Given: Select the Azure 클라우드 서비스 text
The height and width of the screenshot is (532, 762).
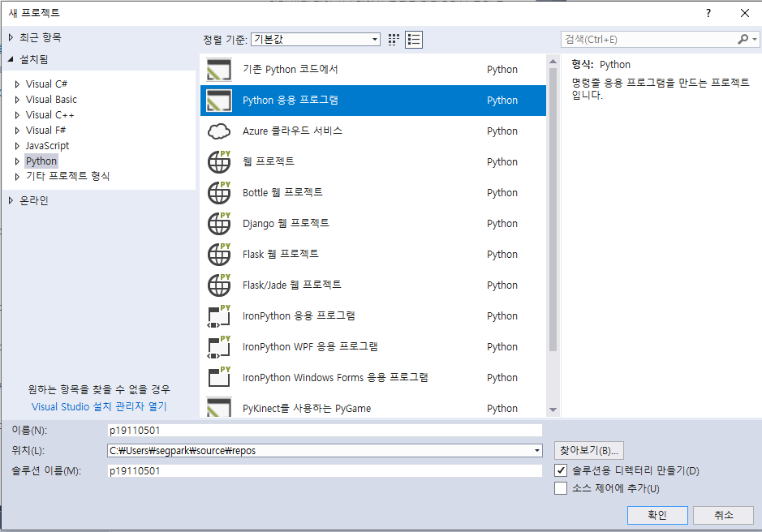Looking at the screenshot, I should [x=292, y=131].
